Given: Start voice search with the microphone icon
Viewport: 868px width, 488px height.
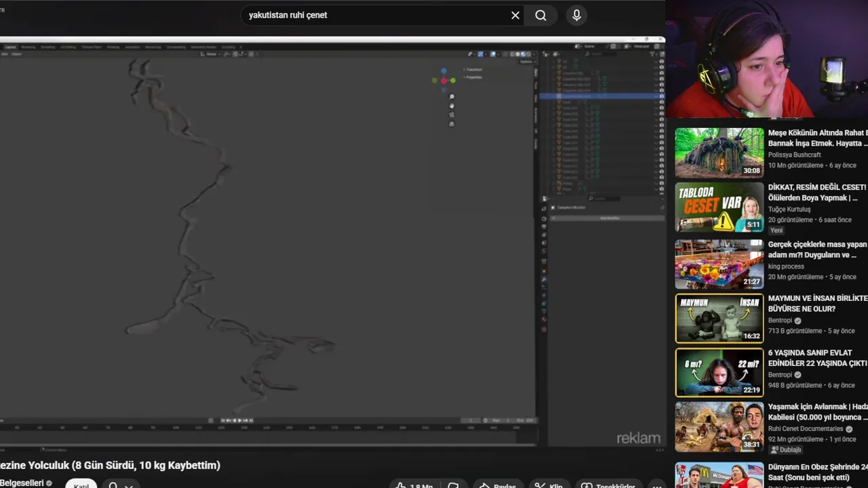Looking at the screenshot, I should coord(576,15).
